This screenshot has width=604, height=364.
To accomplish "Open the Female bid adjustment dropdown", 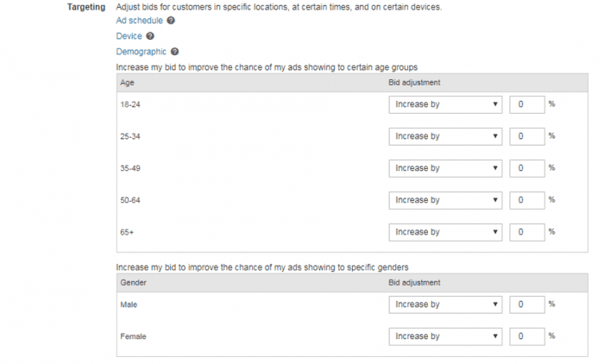I will [x=446, y=336].
